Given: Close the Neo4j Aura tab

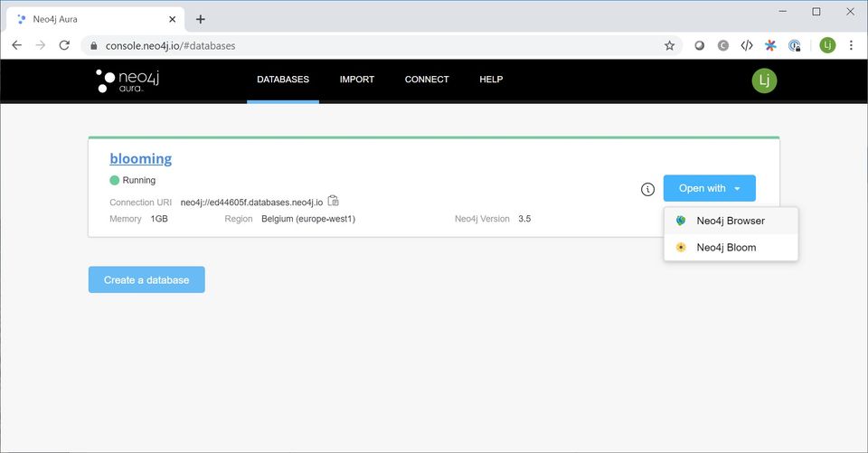Looking at the screenshot, I should (172, 19).
